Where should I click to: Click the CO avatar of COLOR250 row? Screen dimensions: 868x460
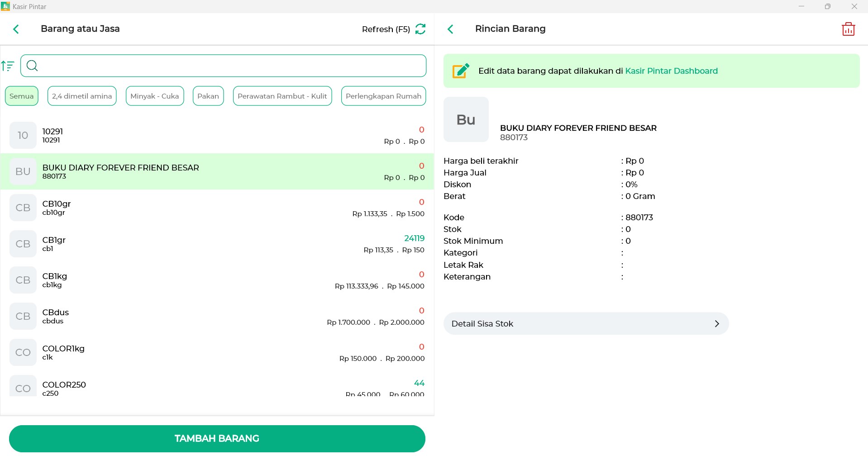pyautogui.click(x=23, y=386)
